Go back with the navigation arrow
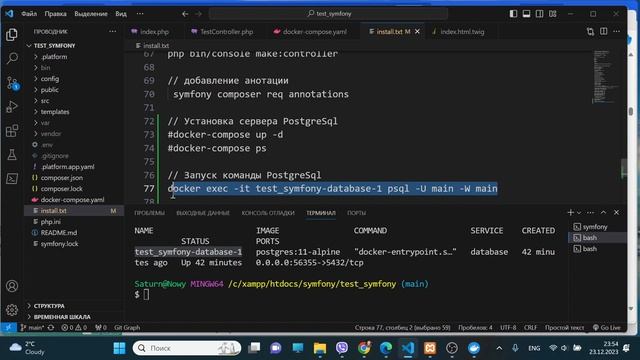 coord(185,14)
